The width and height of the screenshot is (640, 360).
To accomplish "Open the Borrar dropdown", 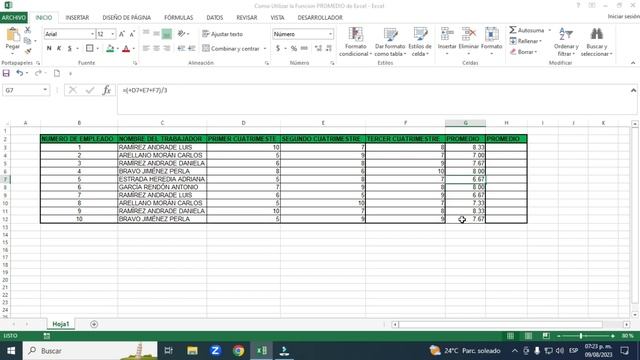I will click(x=523, y=52).
